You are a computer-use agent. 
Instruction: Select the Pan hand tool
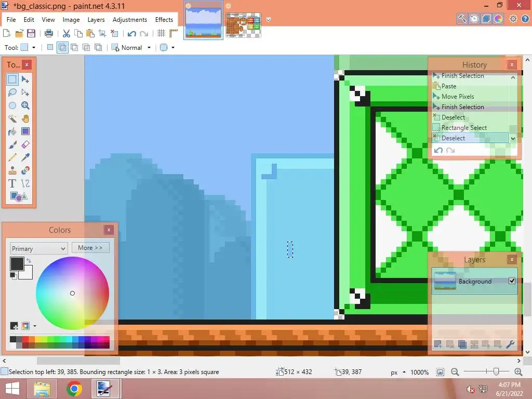pos(25,118)
